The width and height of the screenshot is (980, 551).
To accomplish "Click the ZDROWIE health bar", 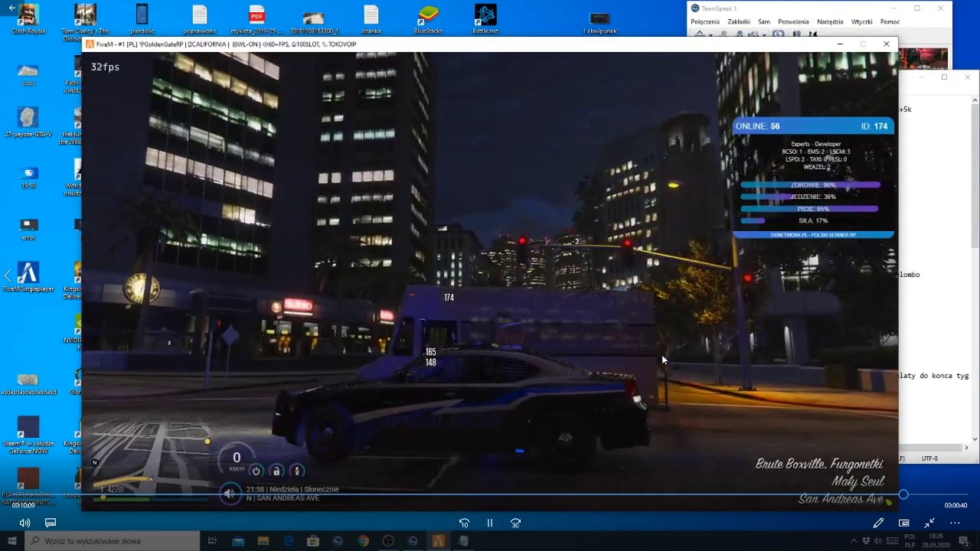I will (810, 185).
